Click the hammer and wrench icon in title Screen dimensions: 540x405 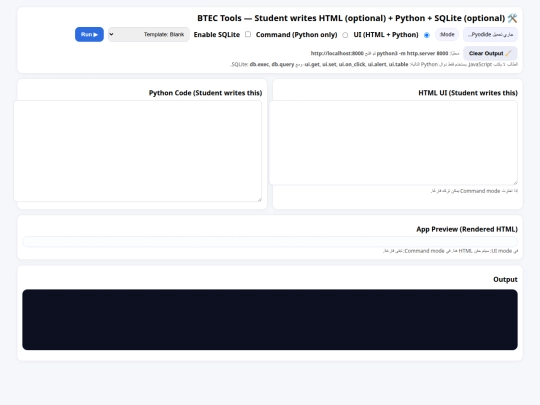512,18
